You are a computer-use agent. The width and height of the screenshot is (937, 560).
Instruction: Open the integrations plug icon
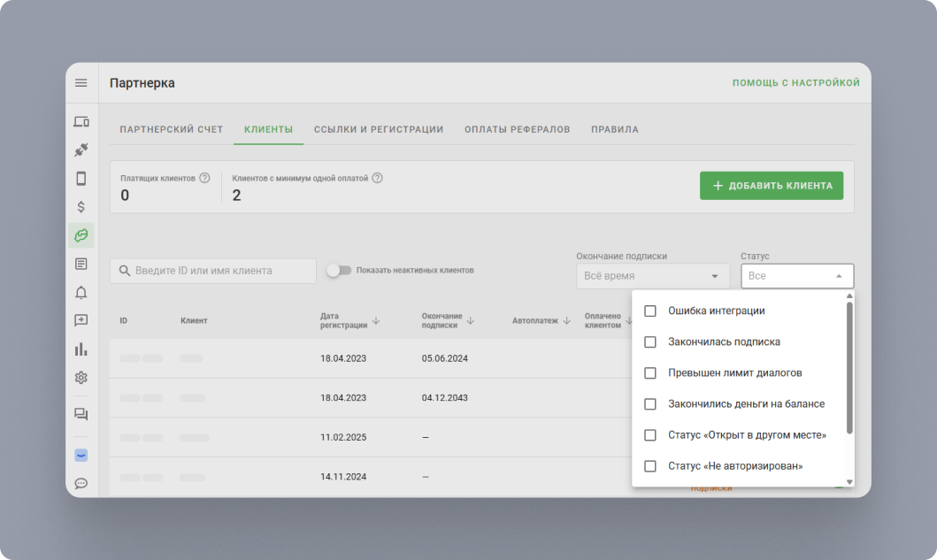pos(81,150)
